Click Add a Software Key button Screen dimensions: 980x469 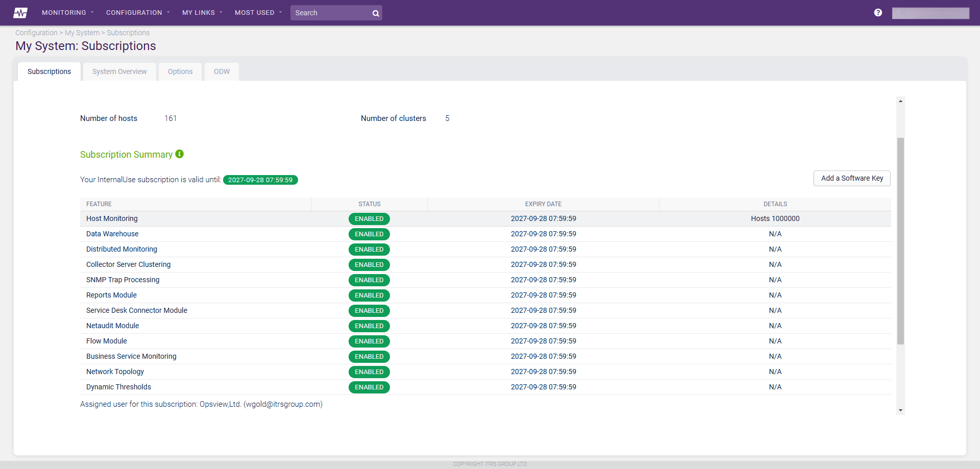click(x=852, y=178)
